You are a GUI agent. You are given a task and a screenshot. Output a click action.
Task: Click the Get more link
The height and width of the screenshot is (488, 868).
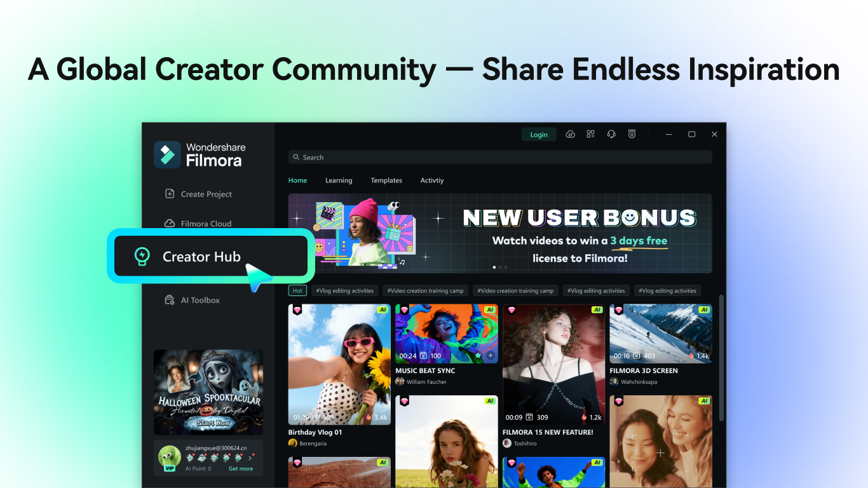pos(240,468)
